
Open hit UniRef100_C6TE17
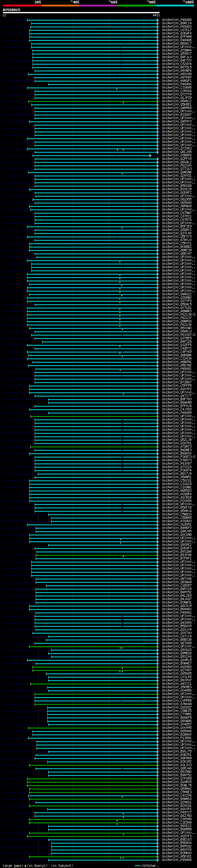177,30
